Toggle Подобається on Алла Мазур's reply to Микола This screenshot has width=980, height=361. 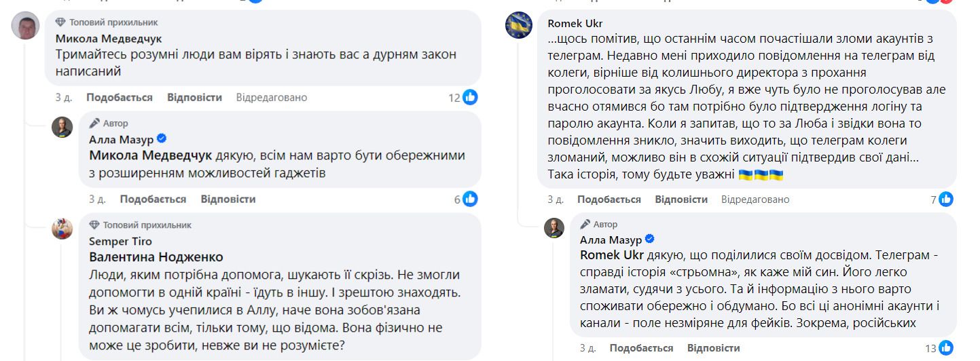point(153,199)
